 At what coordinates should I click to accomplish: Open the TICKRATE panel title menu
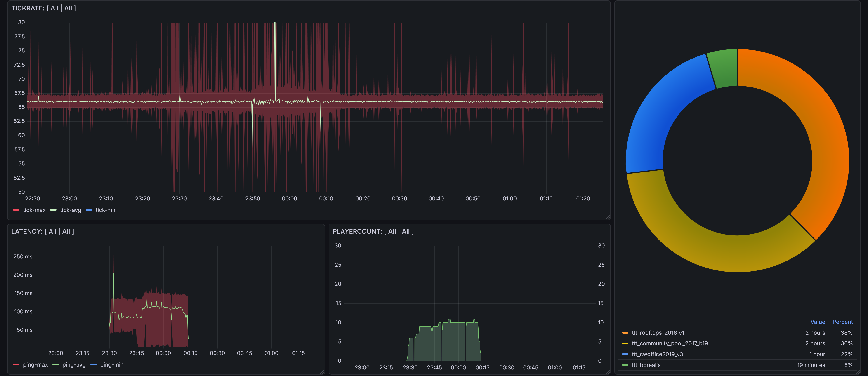(x=44, y=8)
